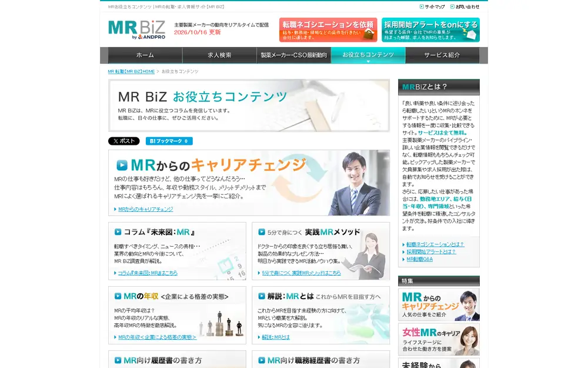This screenshot has height=368, width=588.
Task: Click the 採用開始アラートをonにする banner button
Action: 430,29
